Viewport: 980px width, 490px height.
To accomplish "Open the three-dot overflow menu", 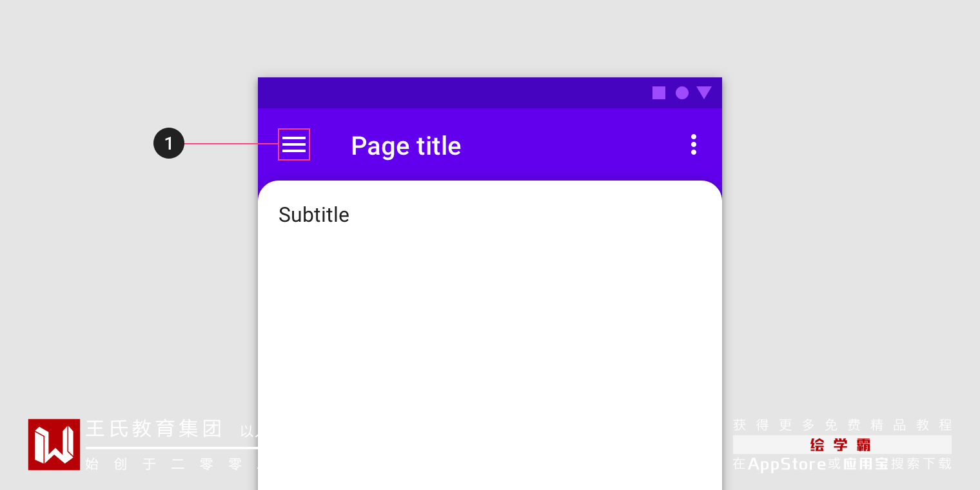I will click(694, 144).
